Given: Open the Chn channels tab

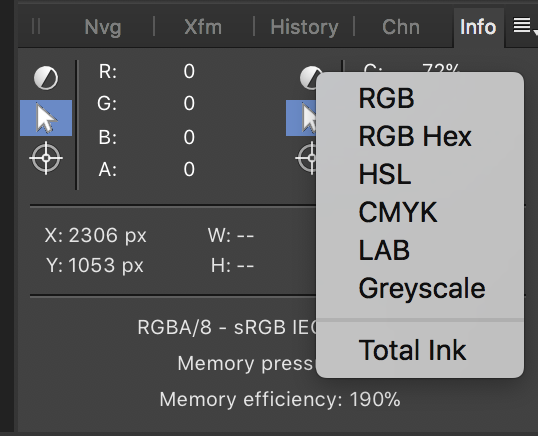Looking at the screenshot, I should (x=401, y=27).
